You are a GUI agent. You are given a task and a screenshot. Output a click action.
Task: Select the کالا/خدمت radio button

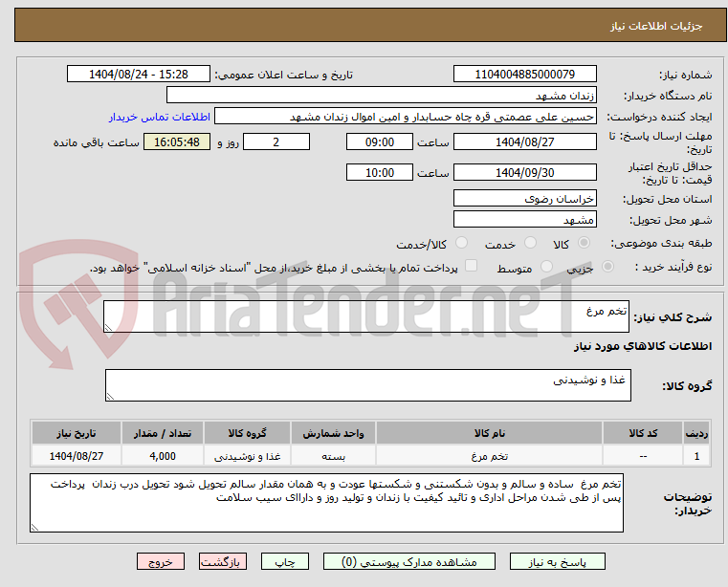[x=461, y=243]
